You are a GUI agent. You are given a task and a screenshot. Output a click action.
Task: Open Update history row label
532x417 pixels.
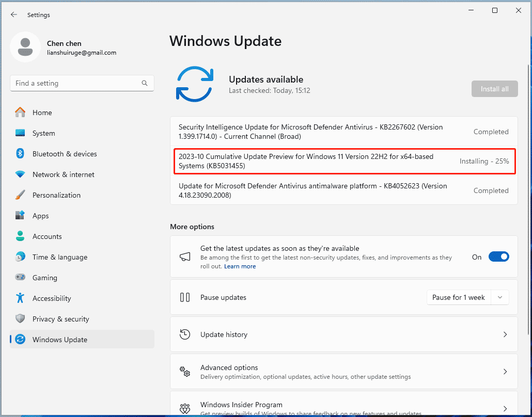pos(224,334)
